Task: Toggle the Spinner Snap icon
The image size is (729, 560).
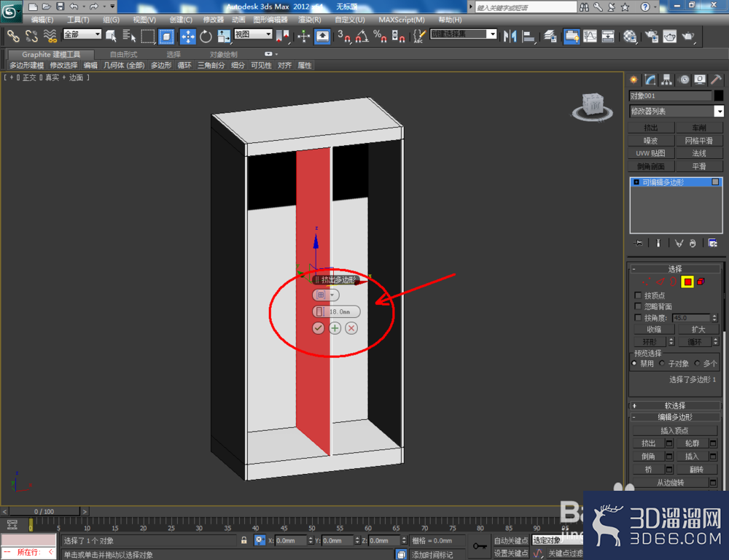Action: tap(398, 36)
